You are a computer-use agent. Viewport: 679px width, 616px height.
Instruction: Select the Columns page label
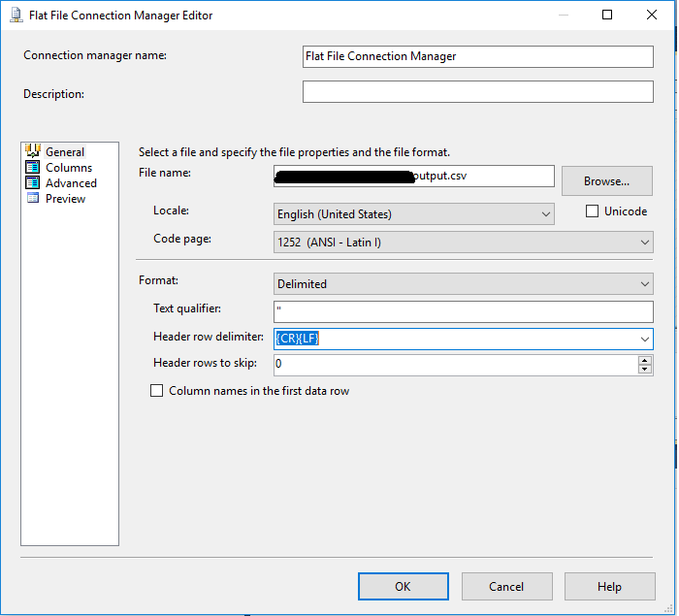(69, 167)
